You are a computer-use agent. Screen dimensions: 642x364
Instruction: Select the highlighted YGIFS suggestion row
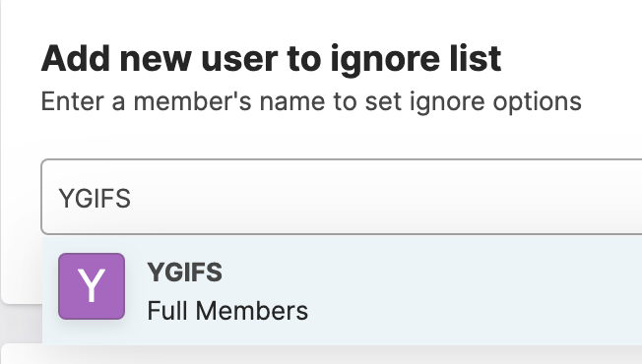click(x=342, y=289)
